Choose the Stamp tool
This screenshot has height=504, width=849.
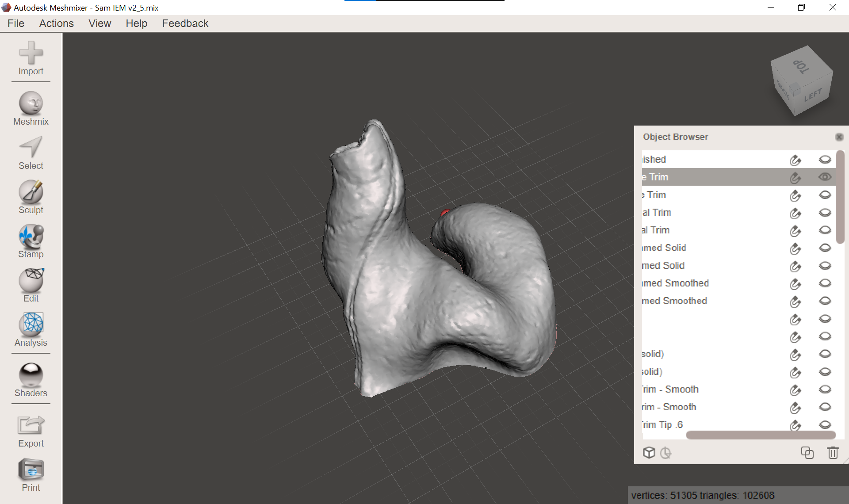point(31,236)
